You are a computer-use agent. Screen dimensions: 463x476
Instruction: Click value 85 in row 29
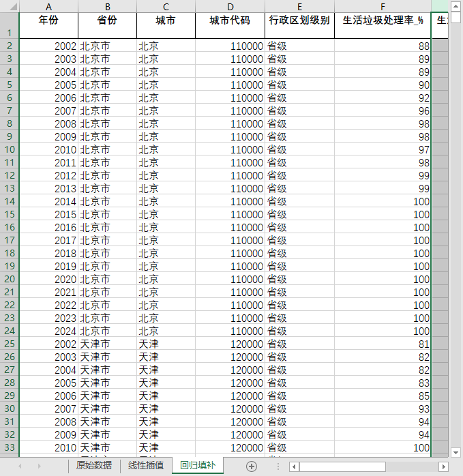coord(383,396)
